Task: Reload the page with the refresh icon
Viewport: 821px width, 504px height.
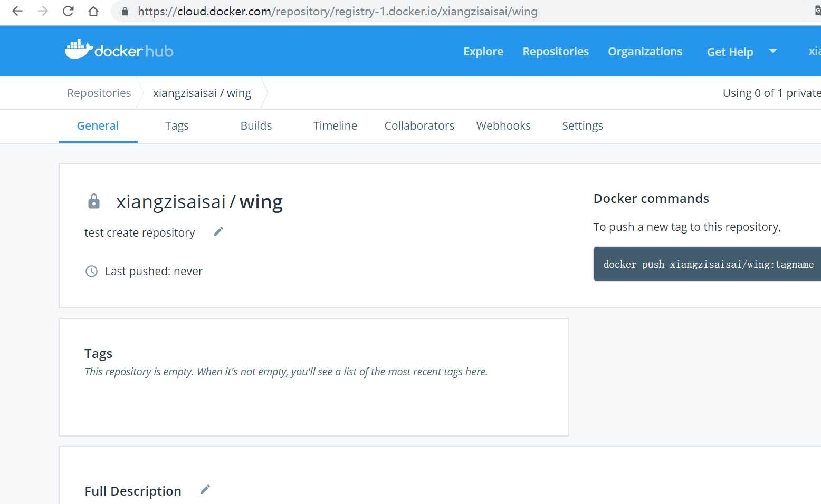Action: 68,11
